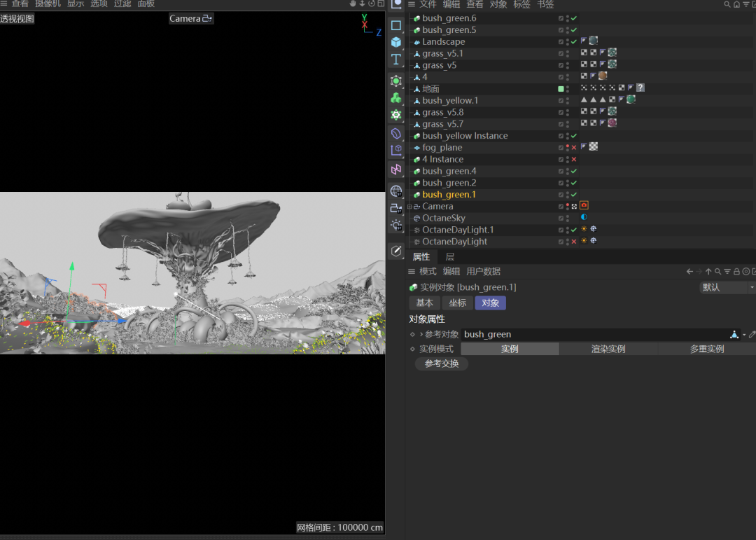Toggle the visibility dots on grass_v5

tap(567, 64)
